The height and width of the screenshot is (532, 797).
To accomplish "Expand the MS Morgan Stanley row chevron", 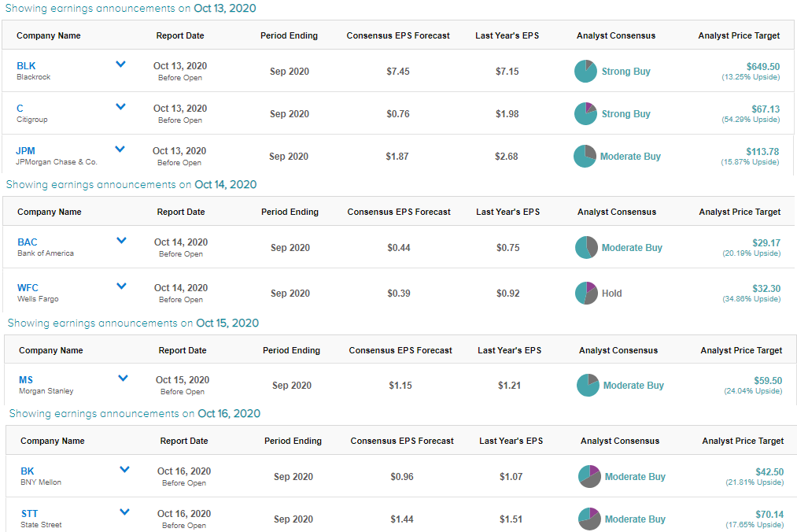I will [x=123, y=378].
